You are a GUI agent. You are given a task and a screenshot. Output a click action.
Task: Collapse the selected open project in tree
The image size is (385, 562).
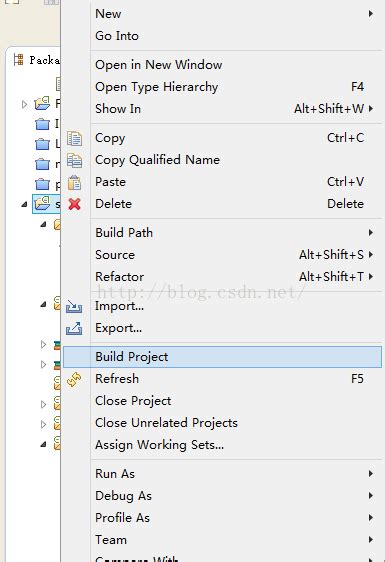(x=24, y=204)
